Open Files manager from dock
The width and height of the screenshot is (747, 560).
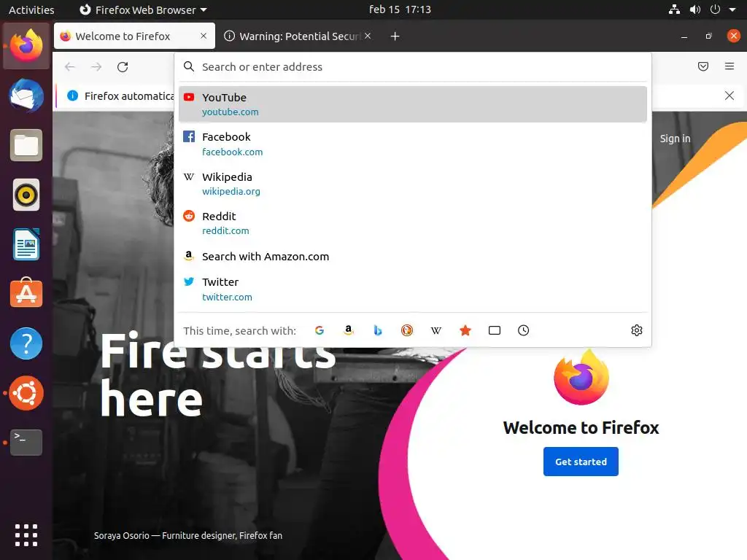[26, 145]
